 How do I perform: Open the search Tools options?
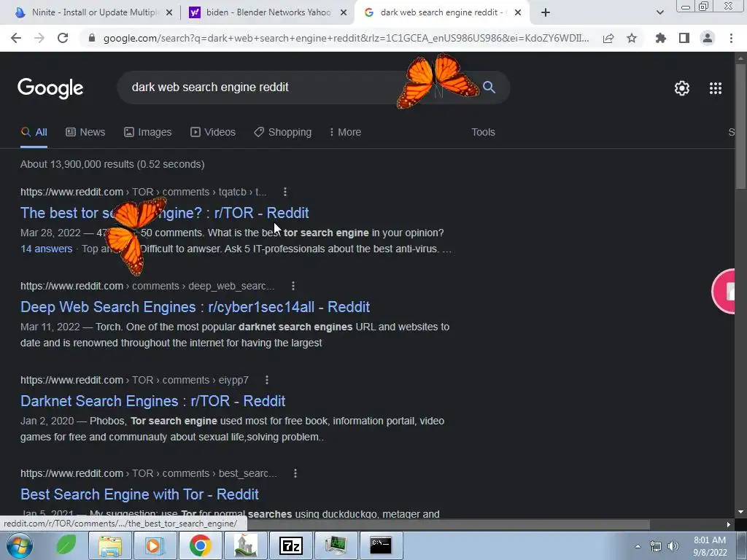483,133
